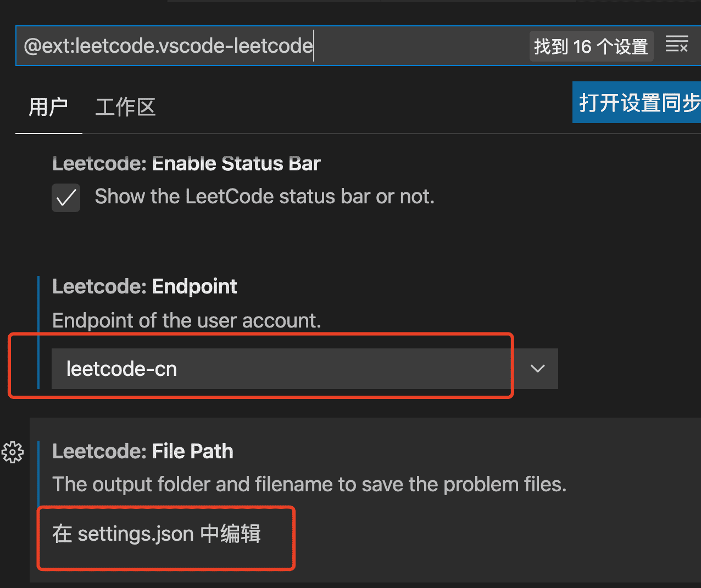The image size is (701, 588).
Task: Select the 'Leetcode: Endpoint' setting title
Action: pyautogui.click(x=144, y=286)
